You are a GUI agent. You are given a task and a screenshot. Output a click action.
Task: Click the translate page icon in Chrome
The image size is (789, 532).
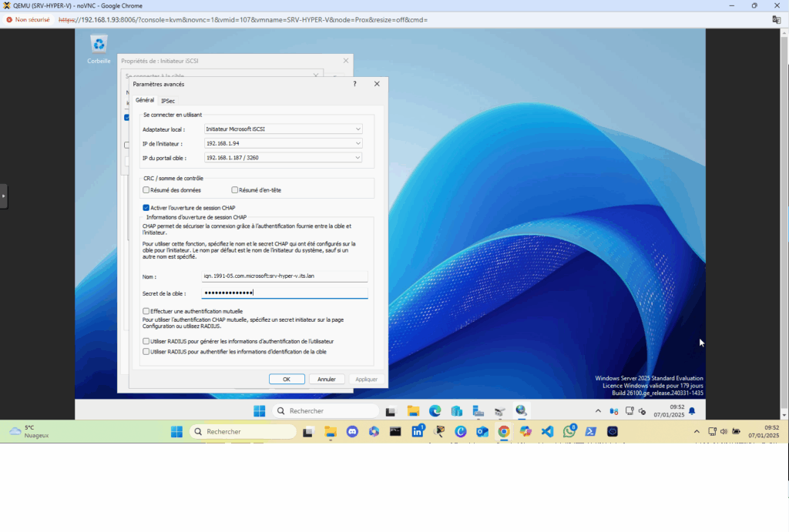click(x=777, y=19)
